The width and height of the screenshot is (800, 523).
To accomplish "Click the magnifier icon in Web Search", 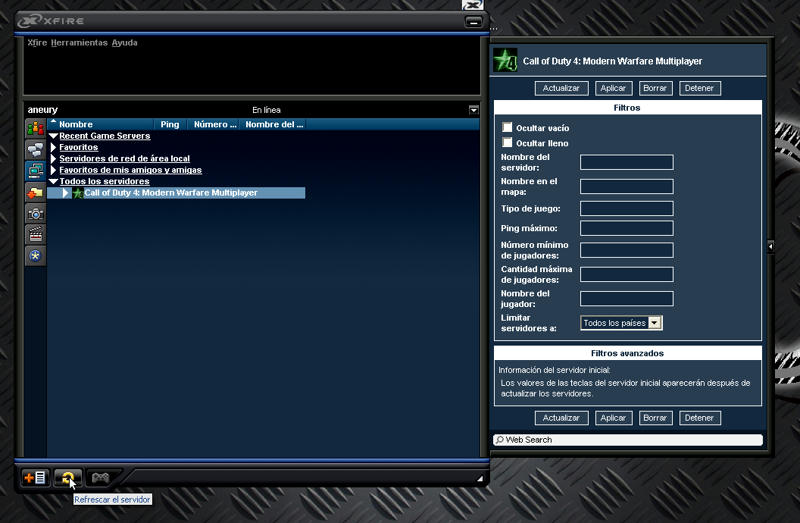I will 499,439.
